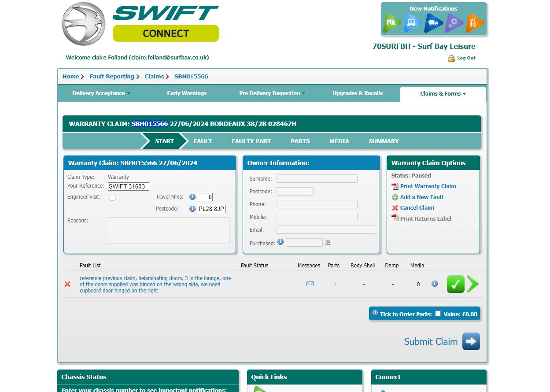Open the green caravan notifications icon

tap(391, 23)
